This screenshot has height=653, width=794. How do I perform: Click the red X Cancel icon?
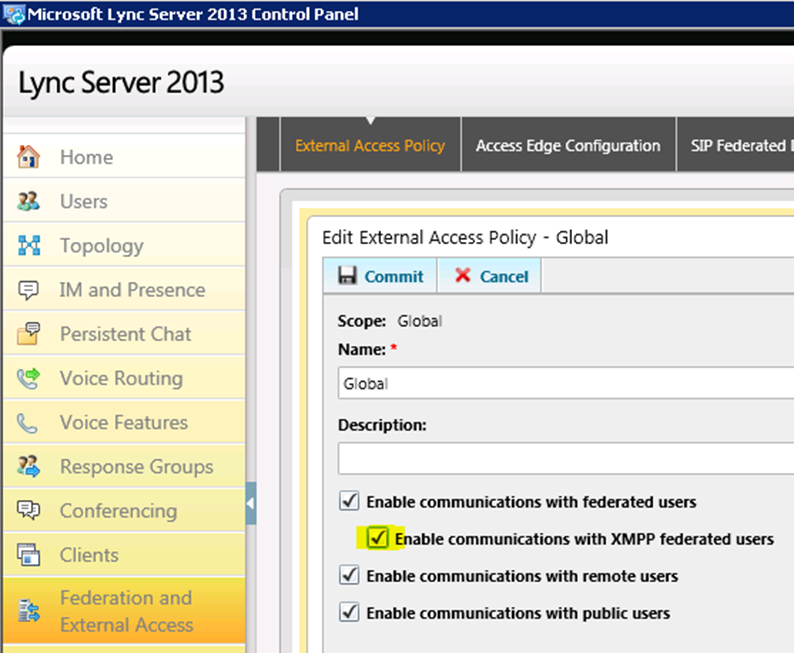(463, 275)
